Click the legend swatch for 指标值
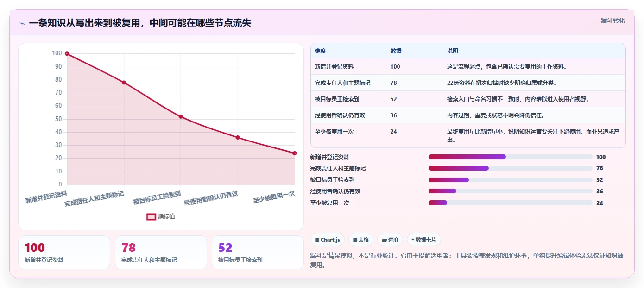 (x=151, y=217)
